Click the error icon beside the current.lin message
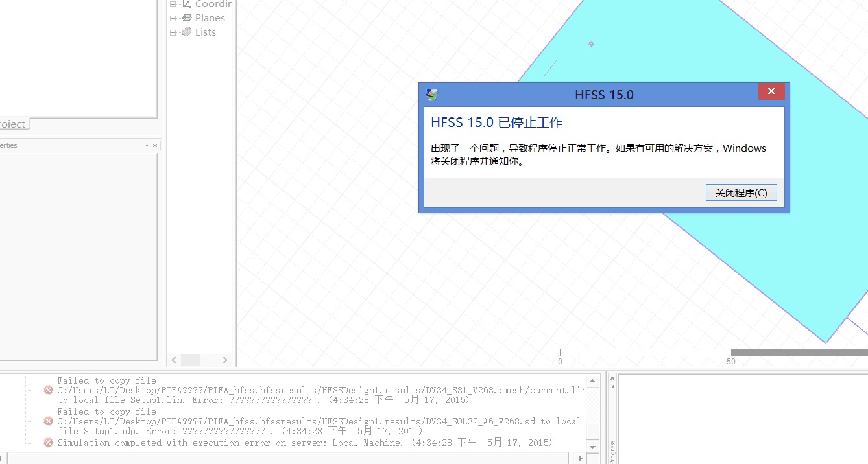The height and width of the screenshot is (464, 868). click(x=48, y=390)
